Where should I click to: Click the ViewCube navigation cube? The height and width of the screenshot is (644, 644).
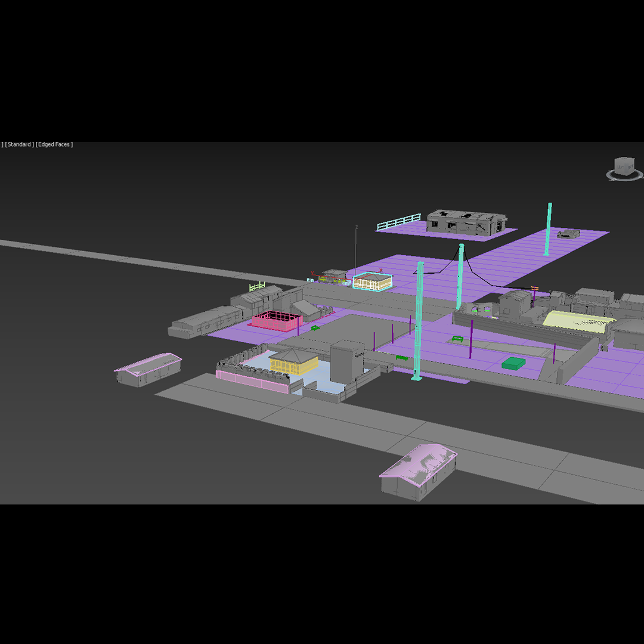click(x=624, y=166)
